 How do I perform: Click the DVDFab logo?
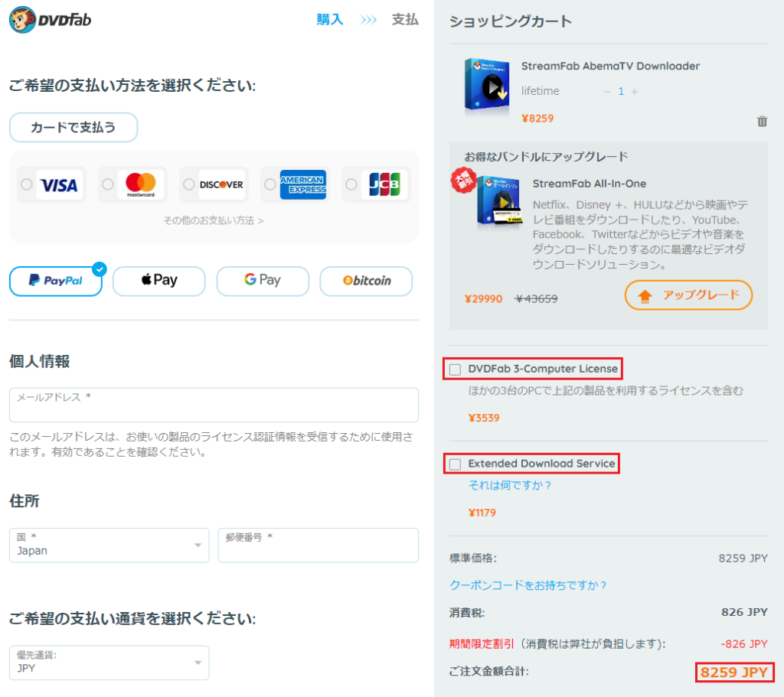coord(51,19)
